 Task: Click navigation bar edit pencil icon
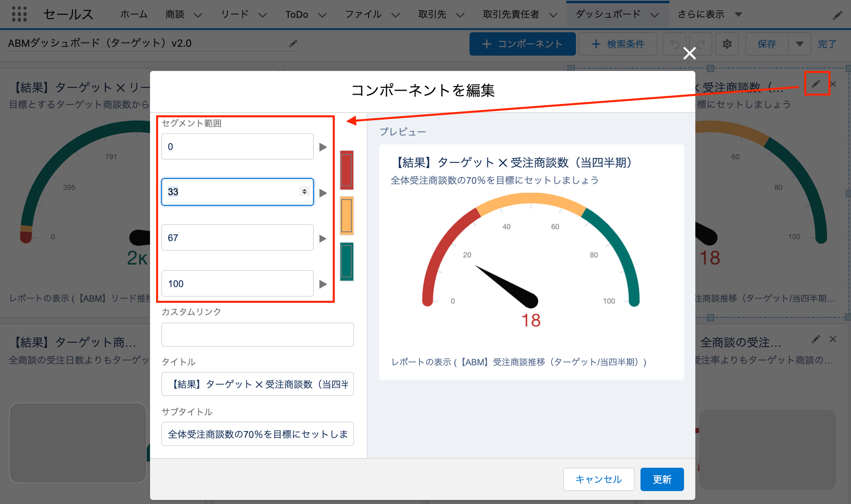(837, 15)
